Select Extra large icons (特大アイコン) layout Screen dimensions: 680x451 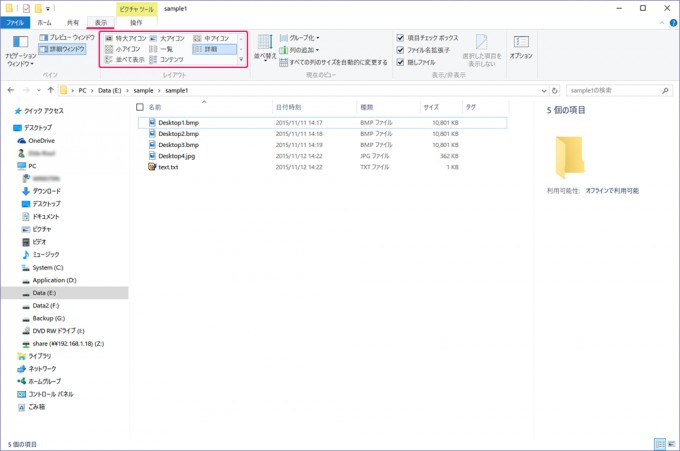126,39
